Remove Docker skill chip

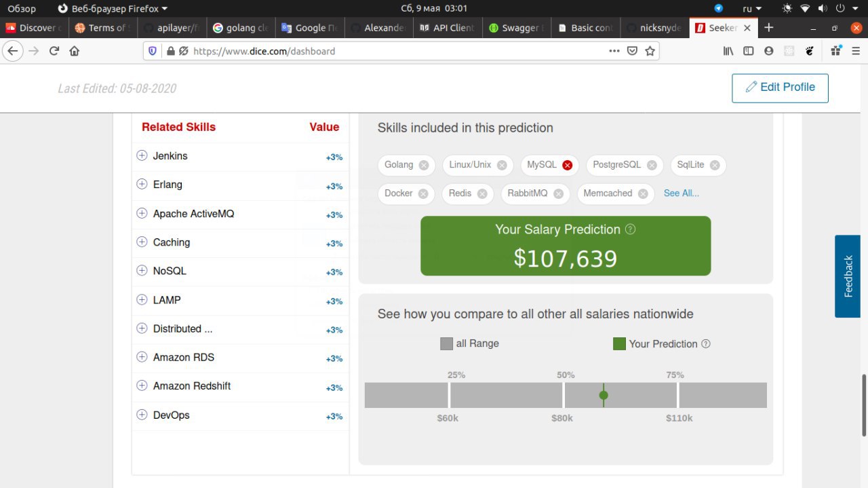423,193
